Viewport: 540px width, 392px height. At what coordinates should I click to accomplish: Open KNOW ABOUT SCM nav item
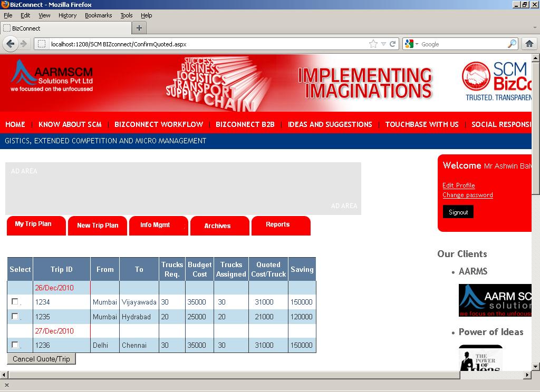click(70, 124)
